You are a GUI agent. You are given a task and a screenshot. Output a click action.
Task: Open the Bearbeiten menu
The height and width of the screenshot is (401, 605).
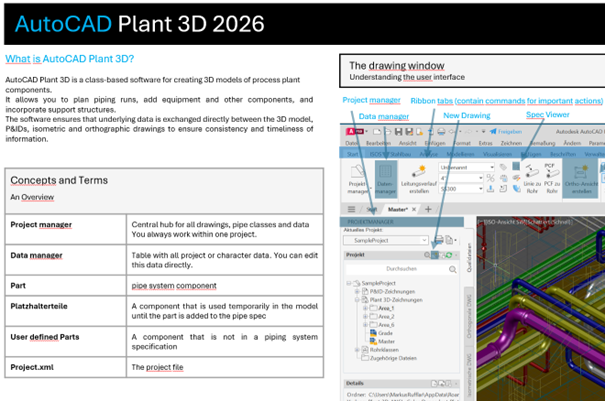[x=378, y=143]
